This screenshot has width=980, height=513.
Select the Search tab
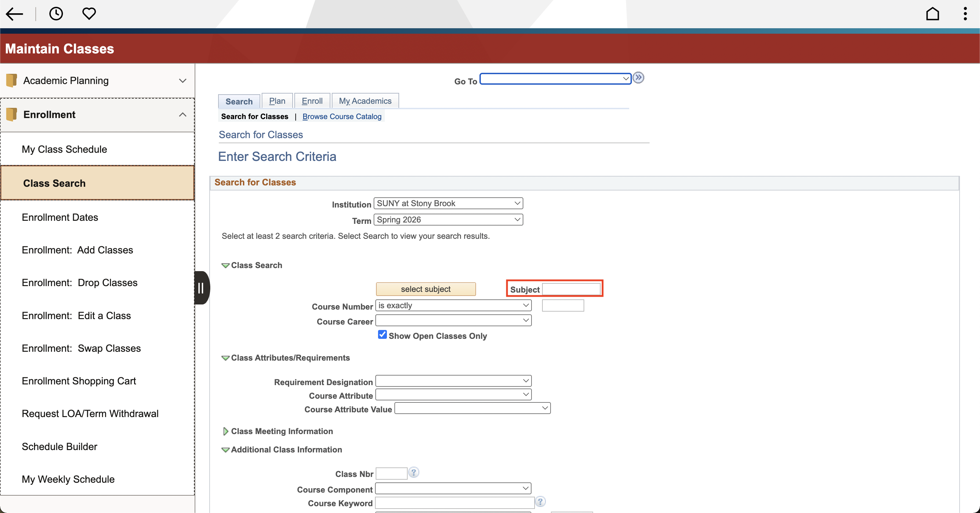(239, 101)
